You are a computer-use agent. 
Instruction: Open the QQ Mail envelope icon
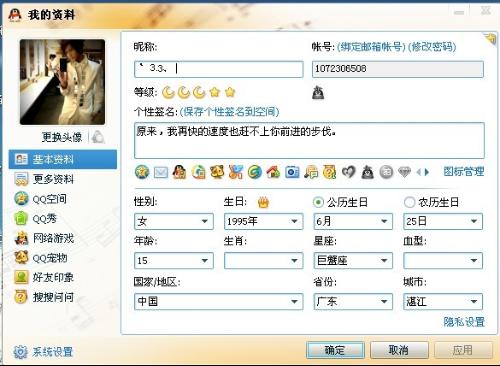[x=161, y=172]
